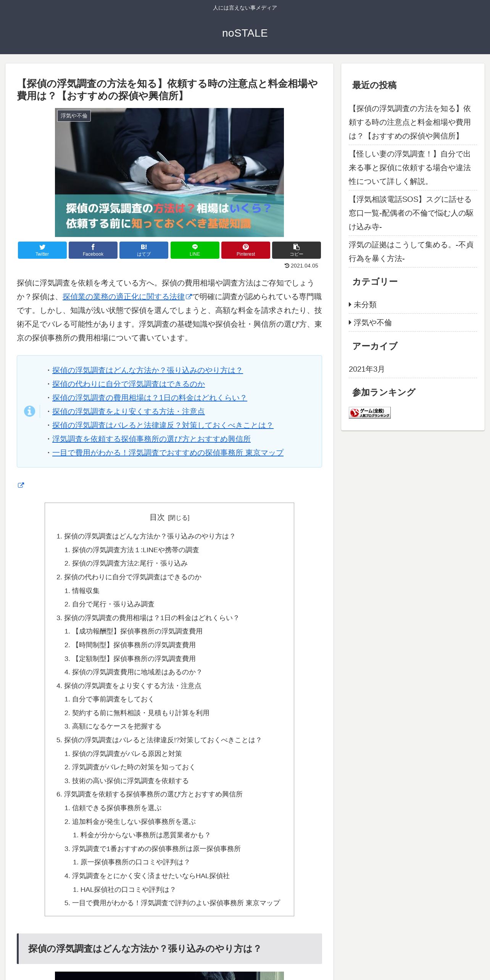Image resolution: width=490 pixels, height=980 pixels.
Task: Jump to 探偵の浮気調査はバレると法律違反 in the info box
Action: click(163, 425)
